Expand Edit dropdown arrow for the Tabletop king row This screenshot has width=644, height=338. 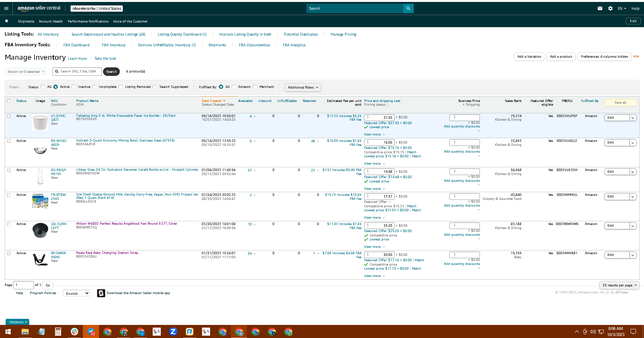(x=633, y=118)
